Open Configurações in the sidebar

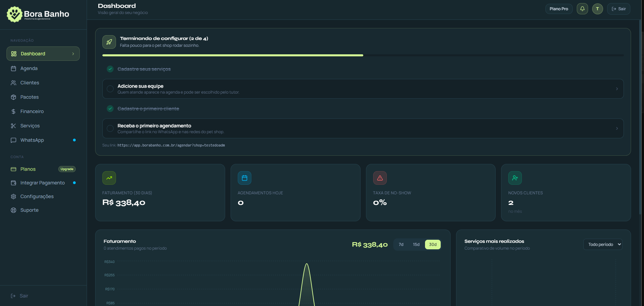pos(43,196)
